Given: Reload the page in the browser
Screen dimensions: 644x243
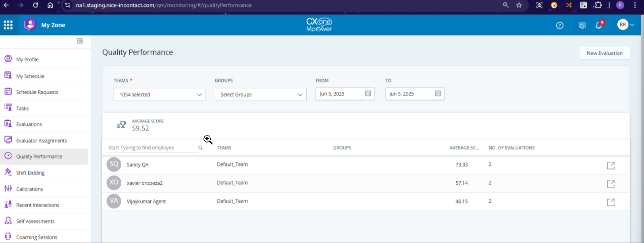Looking at the screenshot, I should 35,5.
